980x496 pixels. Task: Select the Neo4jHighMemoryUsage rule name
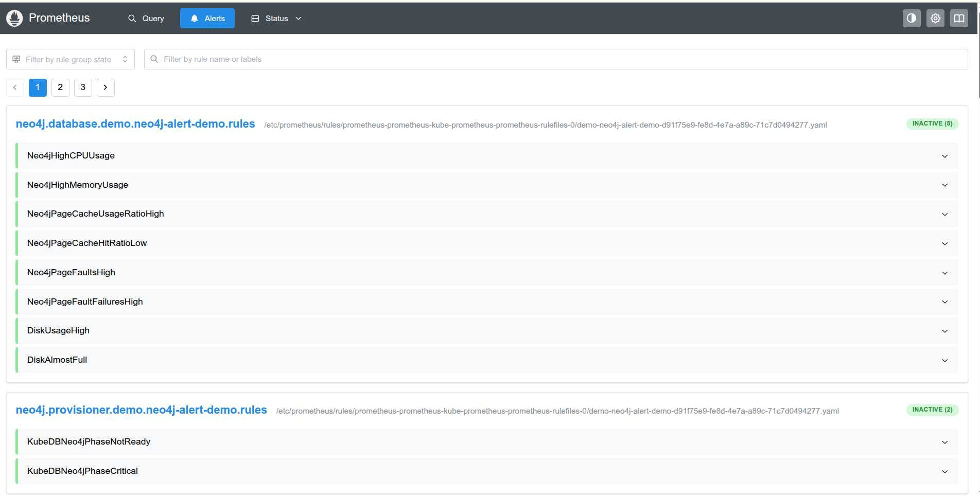[x=78, y=185]
